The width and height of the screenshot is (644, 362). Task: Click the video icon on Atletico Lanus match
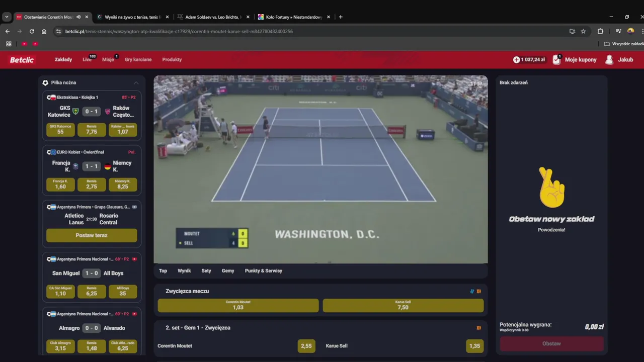tap(134, 207)
